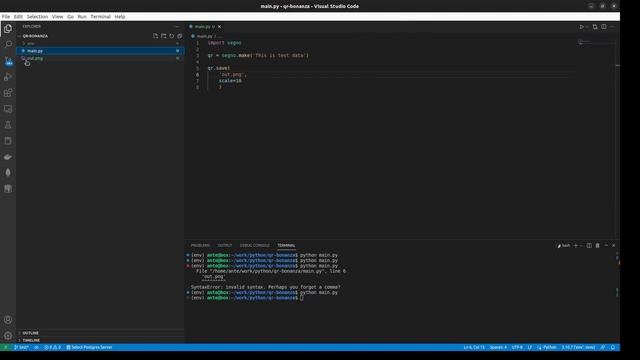
Task: Switch to the Debug Console tab
Action: point(255,245)
